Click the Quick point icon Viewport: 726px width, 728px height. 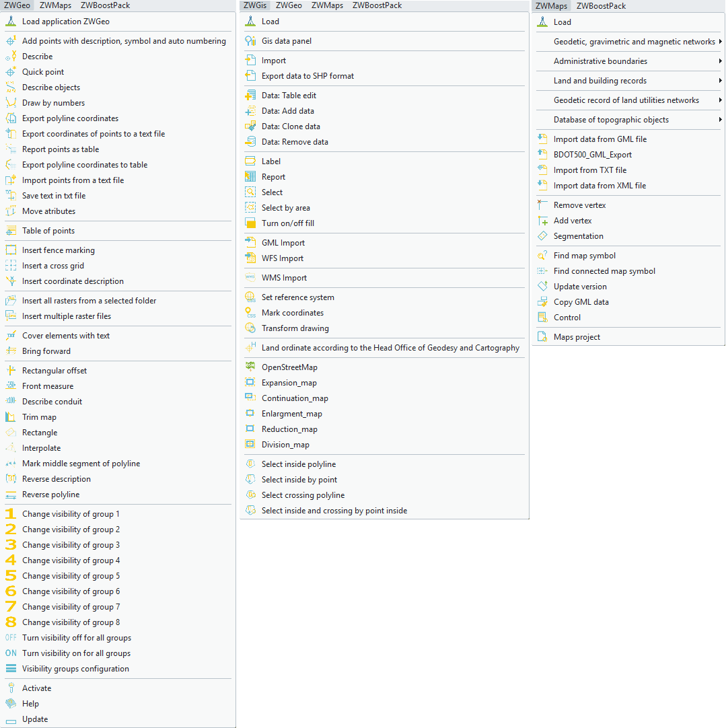[x=11, y=72]
